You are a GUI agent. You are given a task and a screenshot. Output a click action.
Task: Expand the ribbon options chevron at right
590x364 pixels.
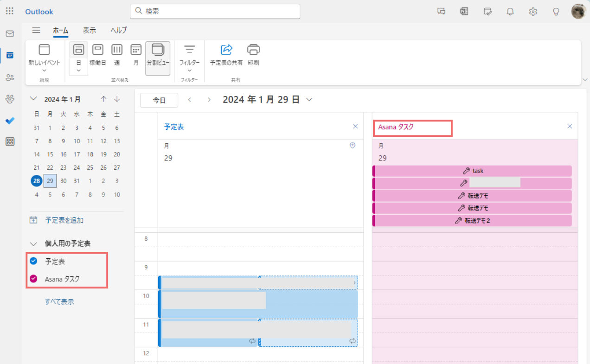click(x=586, y=79)
